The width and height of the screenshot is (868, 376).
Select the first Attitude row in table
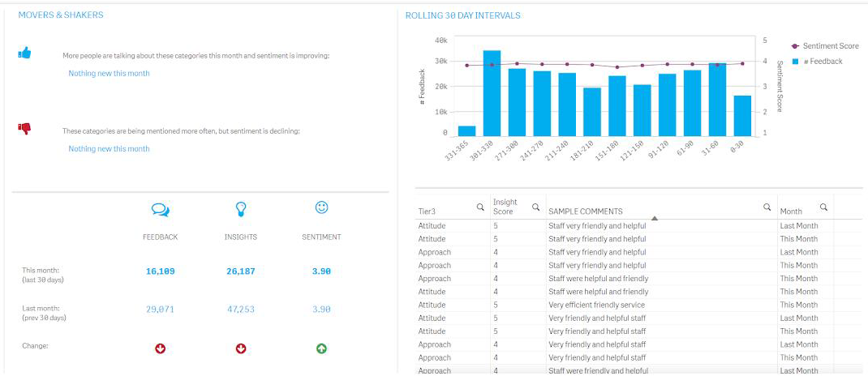point(432,226)
